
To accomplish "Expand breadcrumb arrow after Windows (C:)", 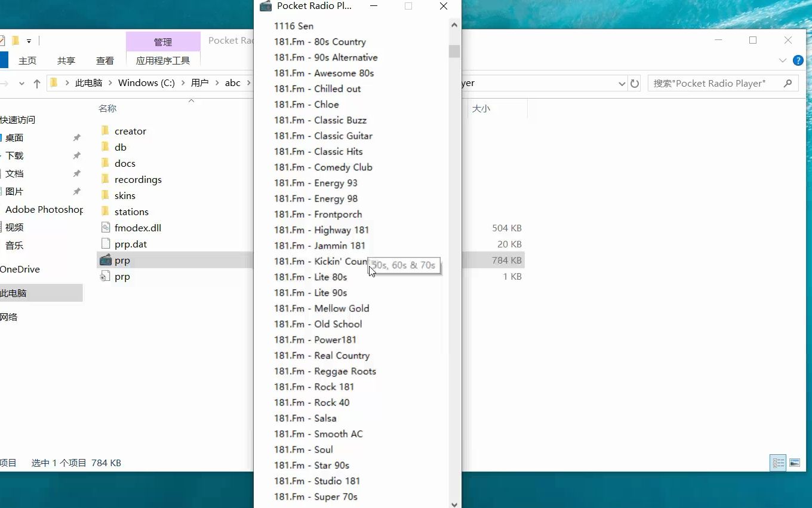I will pos(183,83).
